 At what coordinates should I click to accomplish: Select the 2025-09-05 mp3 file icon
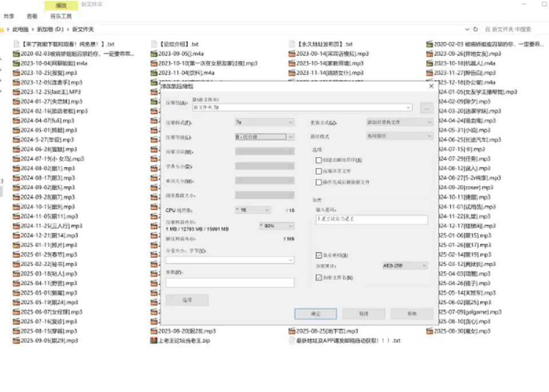(16, 341)
